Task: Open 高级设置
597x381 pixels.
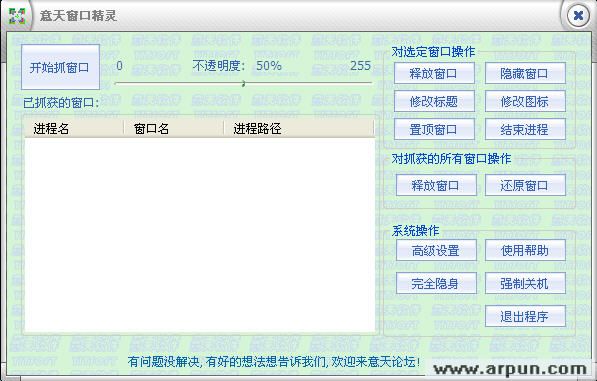Action: click(x=436, y=250)
